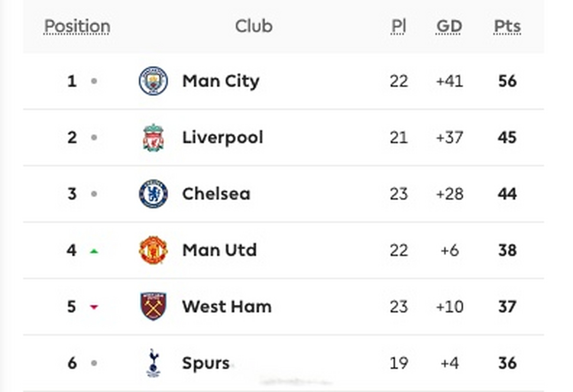Open the Man City club link
The width and height of the screenshot is (573, 392).
(x=221, y=81)
